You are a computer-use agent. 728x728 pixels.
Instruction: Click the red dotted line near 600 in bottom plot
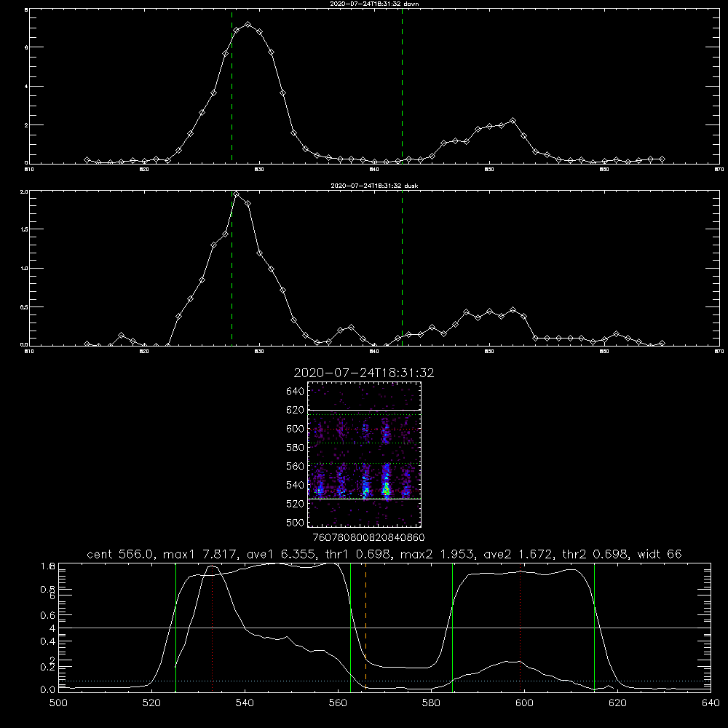520,627
